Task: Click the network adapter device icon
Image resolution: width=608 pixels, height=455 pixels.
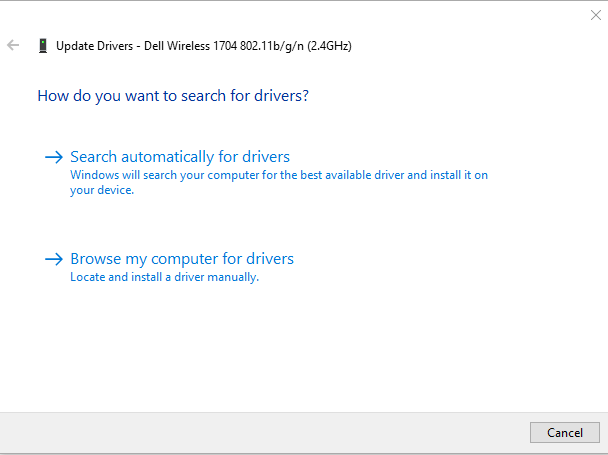Action: (43, 46)
